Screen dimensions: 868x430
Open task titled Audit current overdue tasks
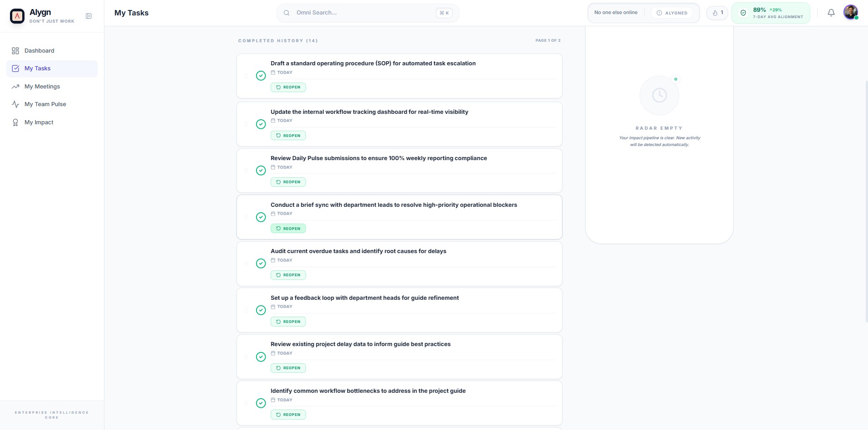(x=358, y=251)
